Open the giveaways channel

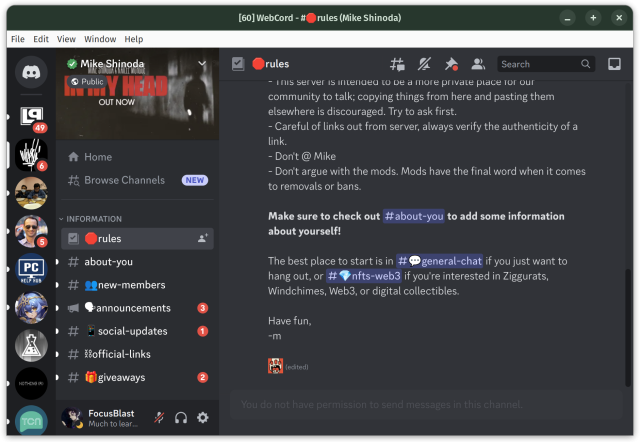pos(137,378)
